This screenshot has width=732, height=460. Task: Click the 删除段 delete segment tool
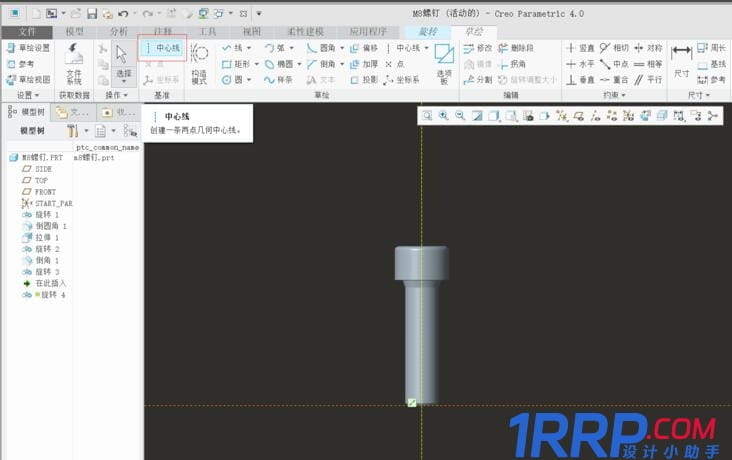tap(515, 48)
